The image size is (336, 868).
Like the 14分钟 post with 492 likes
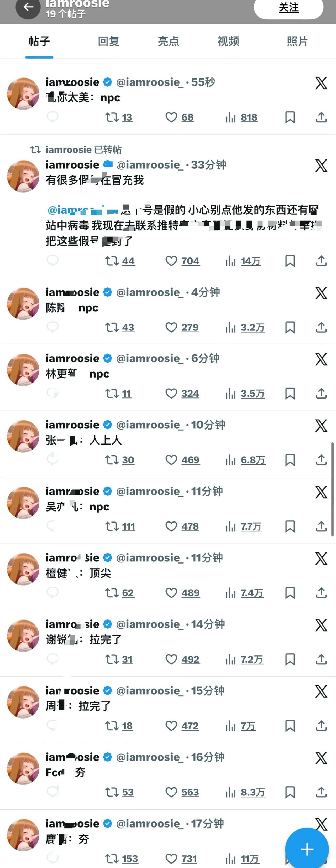click(171, 659)
